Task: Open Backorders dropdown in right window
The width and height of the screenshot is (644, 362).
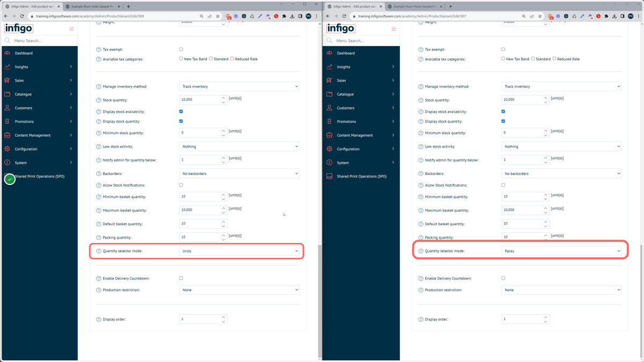Action: pyautogui.click(x=561, y=174)
